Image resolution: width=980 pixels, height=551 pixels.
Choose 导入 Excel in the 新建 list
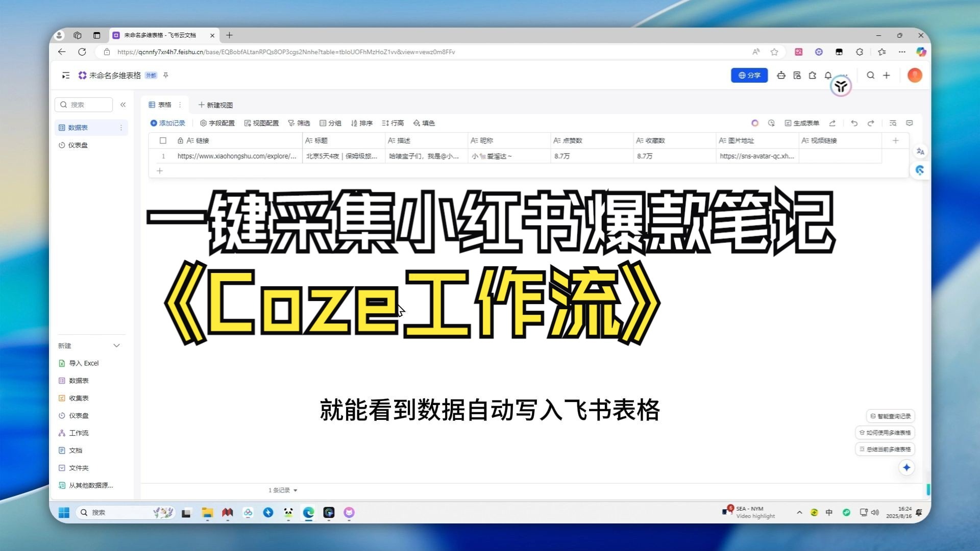79,363
